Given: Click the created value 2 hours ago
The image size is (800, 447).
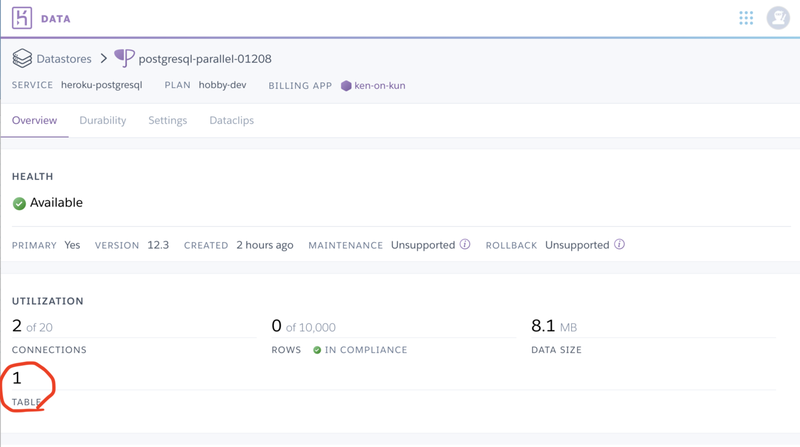Looking at the screenshot, I should 265,245.
